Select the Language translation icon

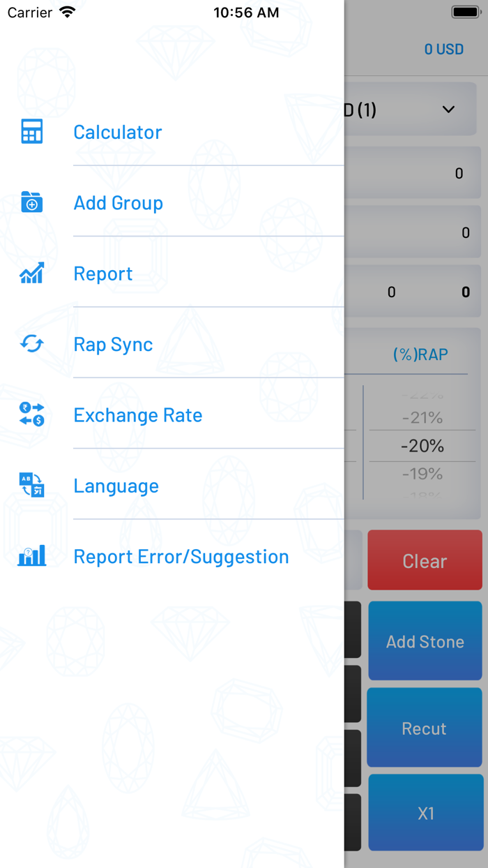pos(31,486)
